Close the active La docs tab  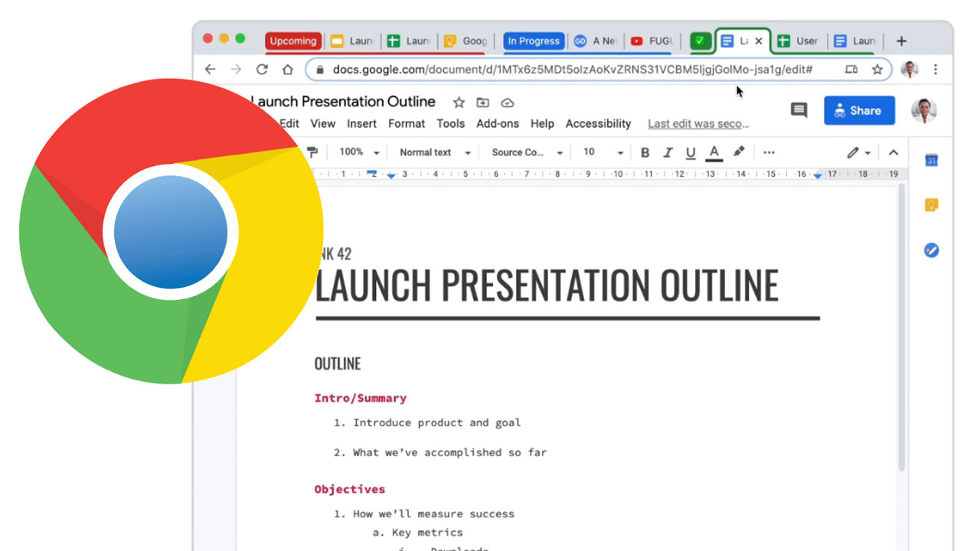point(759,41)
